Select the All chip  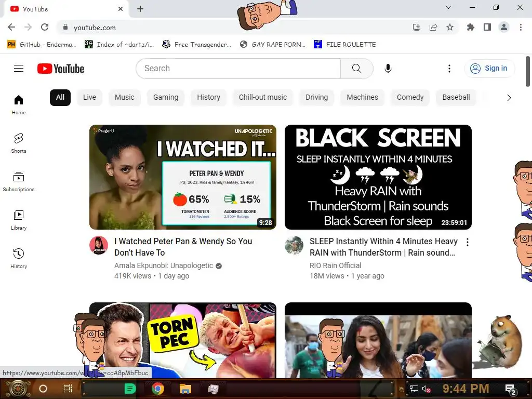tap(60, 97)
